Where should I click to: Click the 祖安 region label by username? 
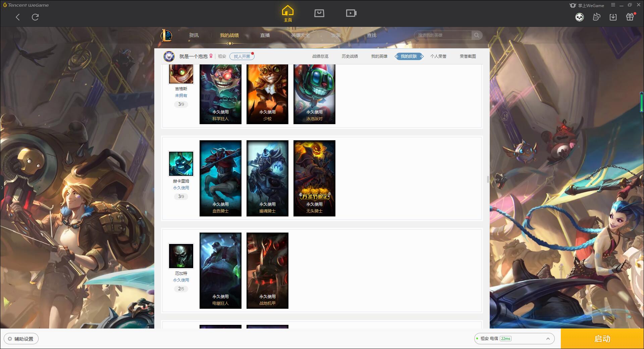pyautogui.click(x=222, y=56)
